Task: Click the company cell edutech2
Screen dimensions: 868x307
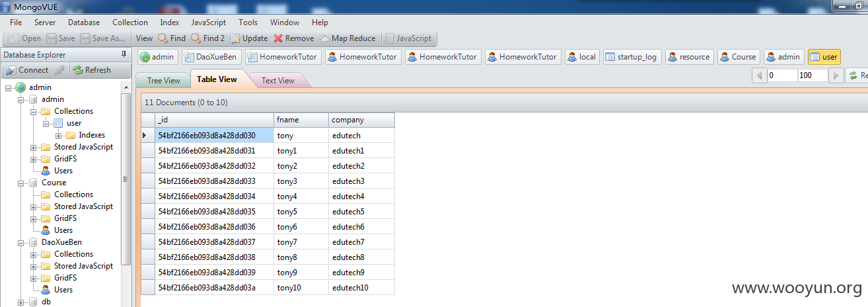Action: [362, 166]
